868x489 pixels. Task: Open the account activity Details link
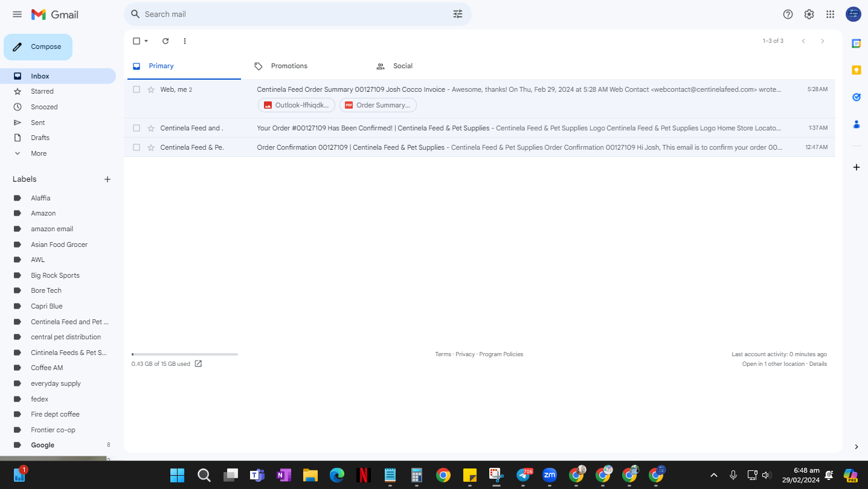point(818,364)
